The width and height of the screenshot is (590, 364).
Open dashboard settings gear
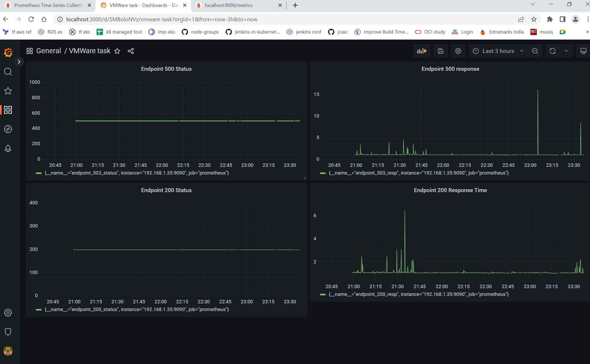point(458,51)
